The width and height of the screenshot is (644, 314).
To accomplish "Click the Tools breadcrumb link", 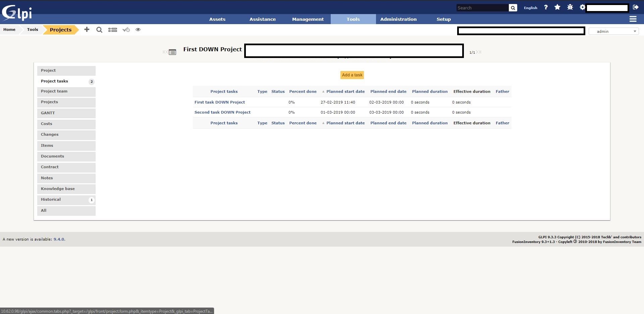I will [33, 29].
